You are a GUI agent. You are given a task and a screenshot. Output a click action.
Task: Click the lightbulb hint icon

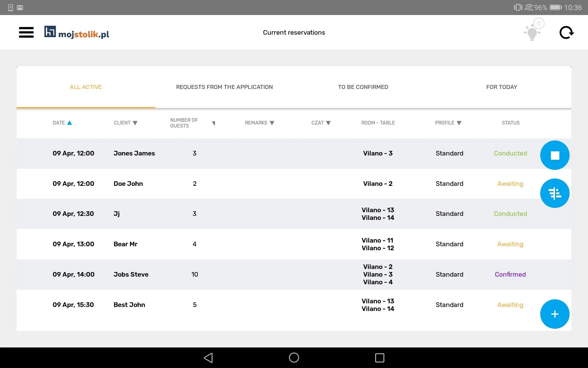tap(532, 32)
